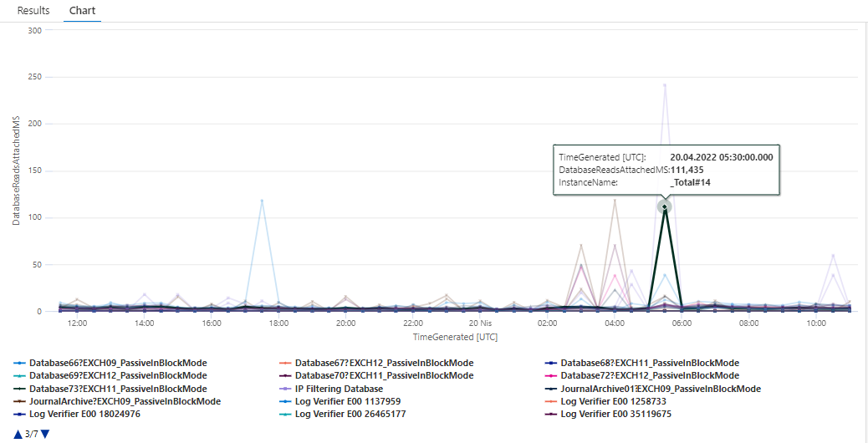Toggle Log Verifier E00 26465177 series

pos(343,415)
